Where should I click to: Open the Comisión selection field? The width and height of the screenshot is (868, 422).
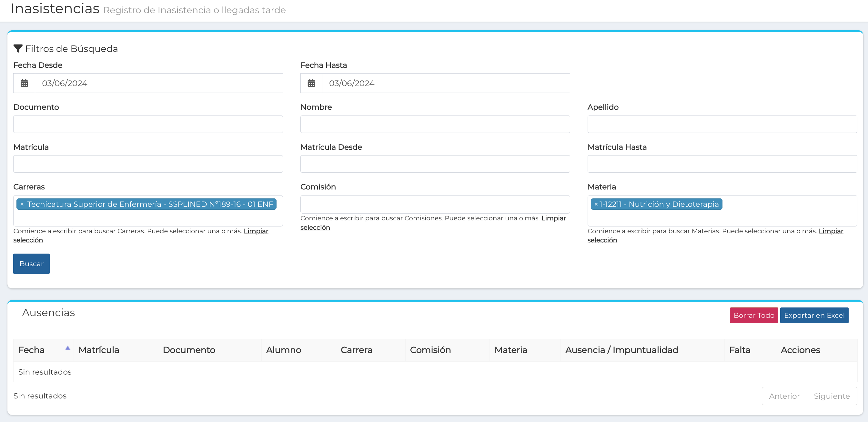tap(435, 205)
